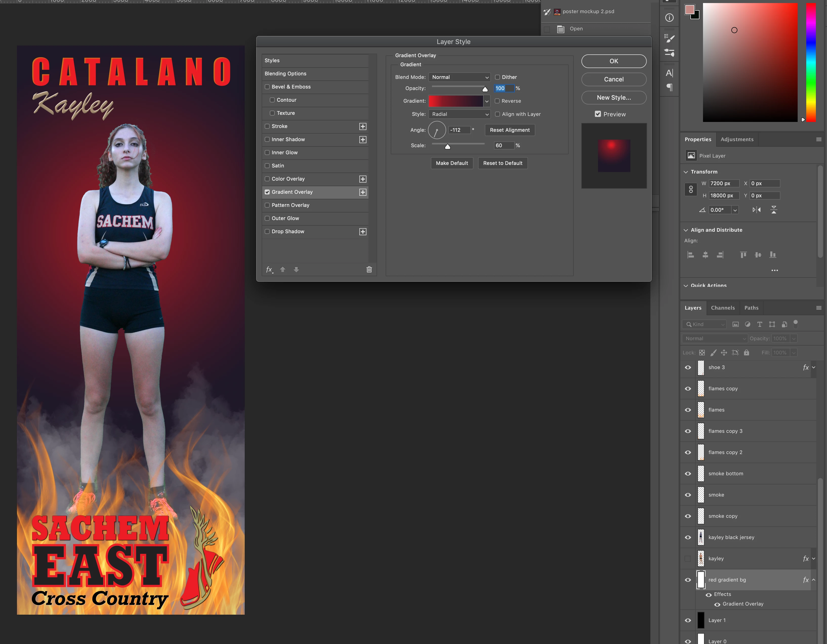Enable the Dither checkbox

pyautogui.click(x=498, y=77)
